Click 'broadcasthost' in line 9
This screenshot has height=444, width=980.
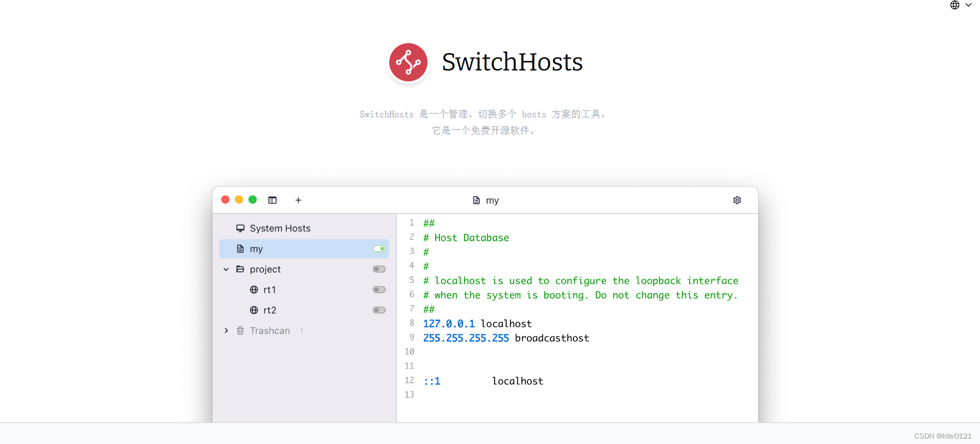(552, 338)
